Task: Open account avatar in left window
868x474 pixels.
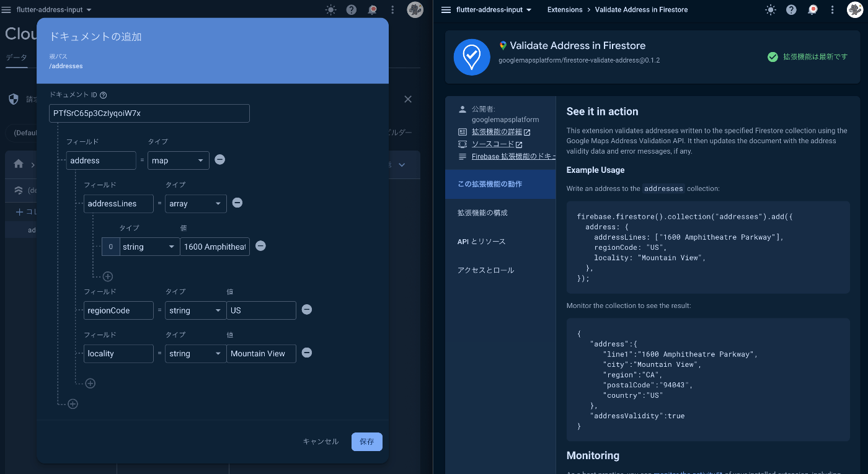Action: pyautogui.click(x=415, y=10)
